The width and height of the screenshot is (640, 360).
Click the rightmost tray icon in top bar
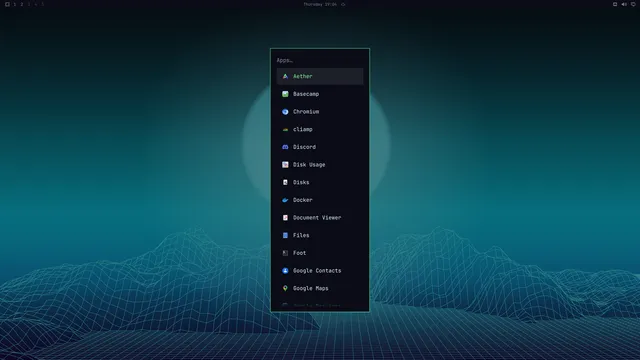tap(633, 4)
